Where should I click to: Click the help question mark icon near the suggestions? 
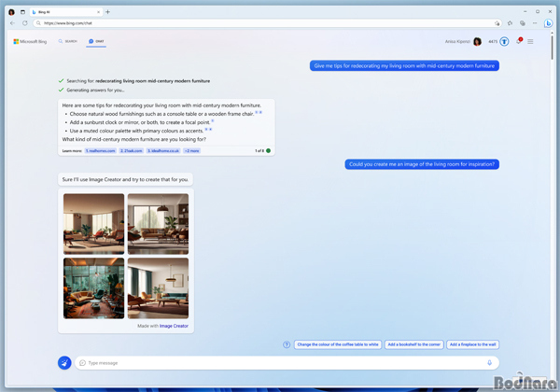pos(287,344)
